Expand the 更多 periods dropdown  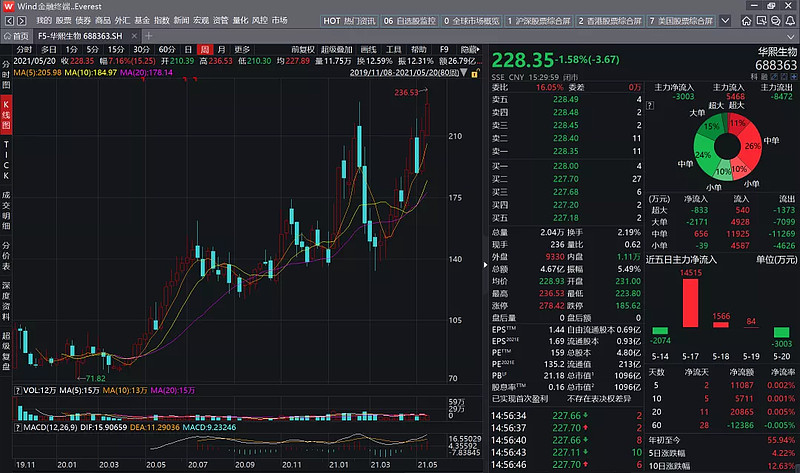[x=242, y=48]
